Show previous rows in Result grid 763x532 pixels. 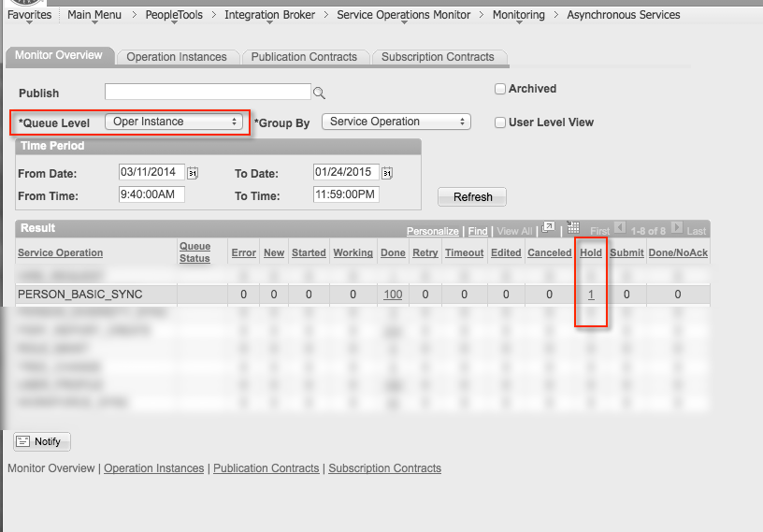click(619, 227)
